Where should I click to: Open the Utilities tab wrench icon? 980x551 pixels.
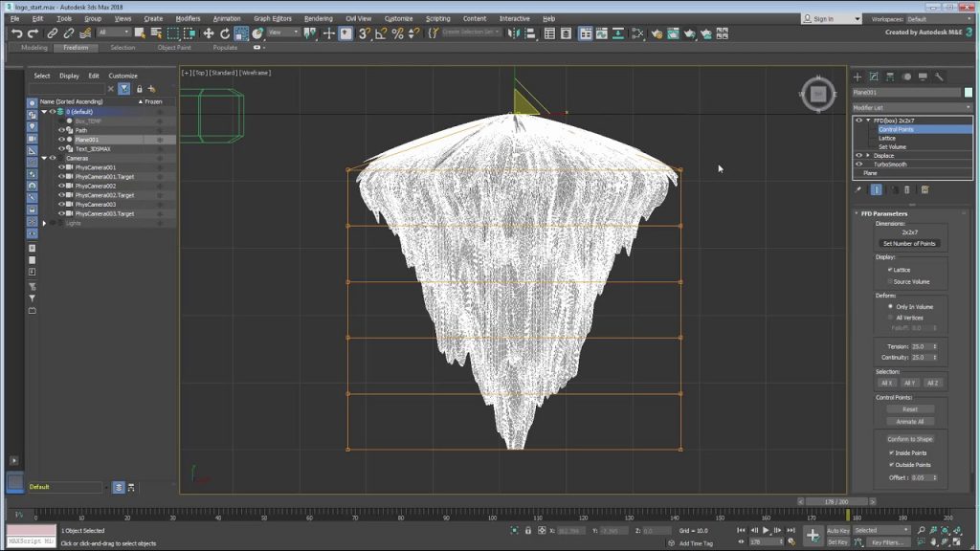[x=940, y=76]
